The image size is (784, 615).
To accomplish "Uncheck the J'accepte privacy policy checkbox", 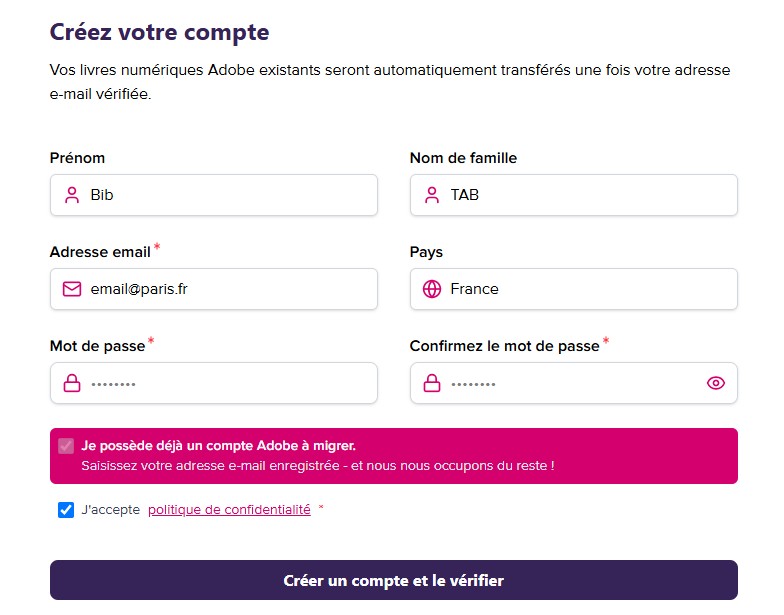I will pyautogui.click(x=66, y=510).
